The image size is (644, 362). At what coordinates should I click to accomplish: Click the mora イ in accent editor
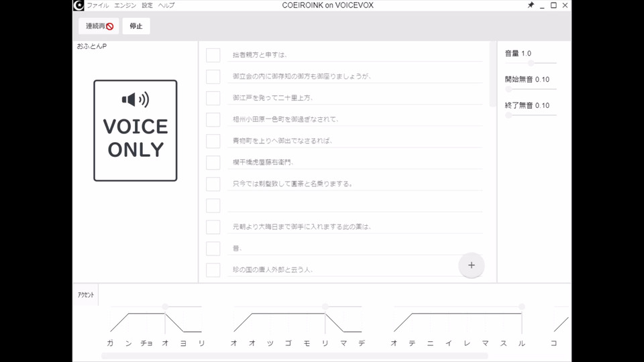[449, 343]
